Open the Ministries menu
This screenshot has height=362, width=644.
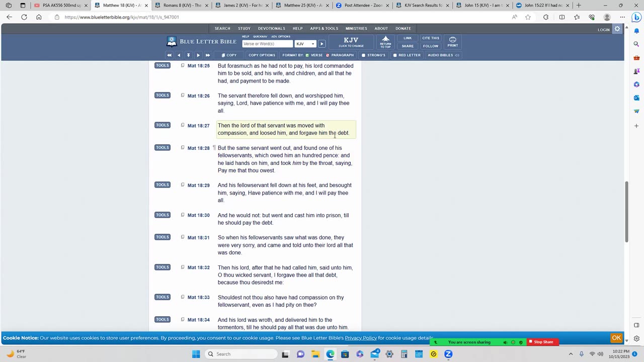(x=356, y=29)
